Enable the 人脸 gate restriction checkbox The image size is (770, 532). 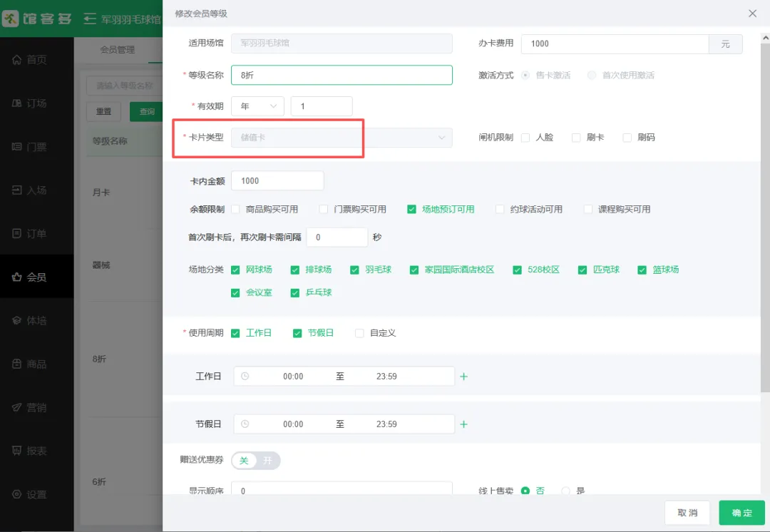(x=525, y=138)
